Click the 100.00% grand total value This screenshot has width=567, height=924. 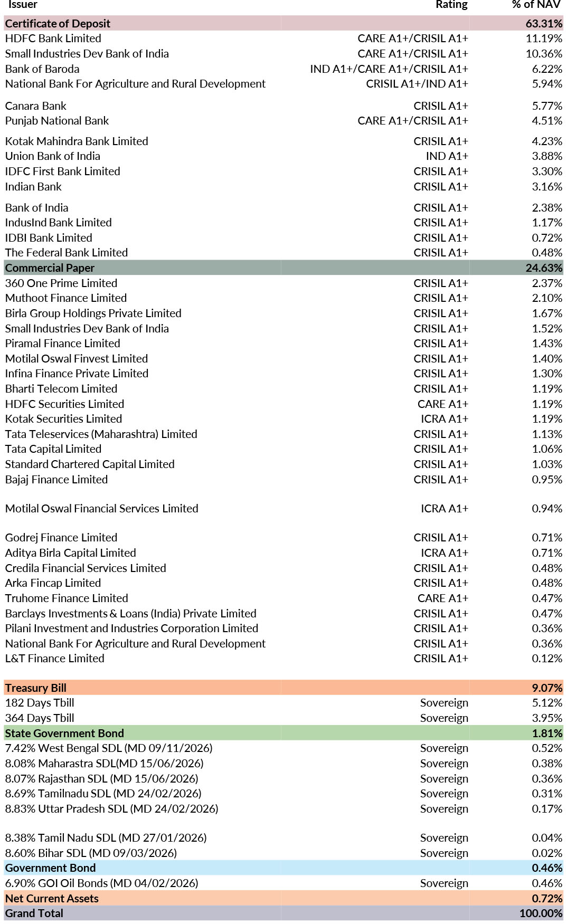pyautogui.click(x=541, y=913)
